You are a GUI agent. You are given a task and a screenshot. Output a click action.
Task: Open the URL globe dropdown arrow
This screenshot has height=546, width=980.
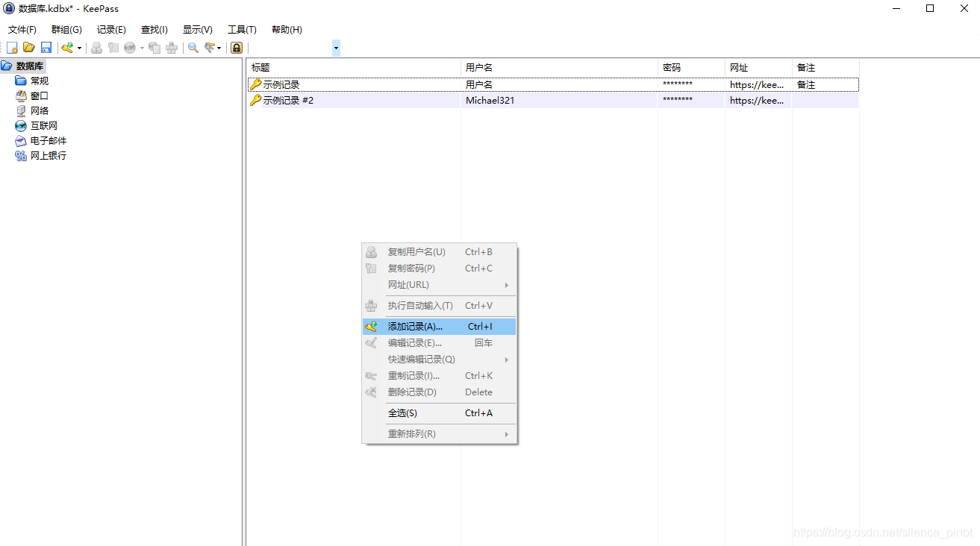142,48
